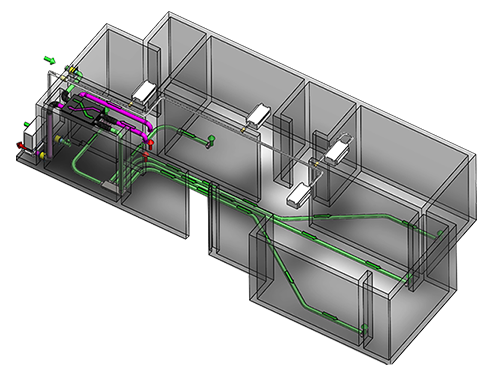Click the small green arrow above the left white box
500x382 pixels.
click(27, 124)
